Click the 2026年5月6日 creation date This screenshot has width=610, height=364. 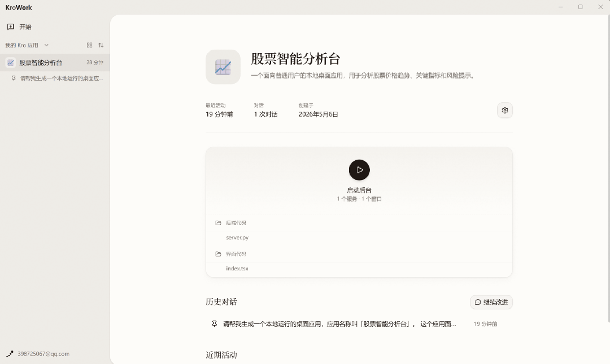pos(318,115)
